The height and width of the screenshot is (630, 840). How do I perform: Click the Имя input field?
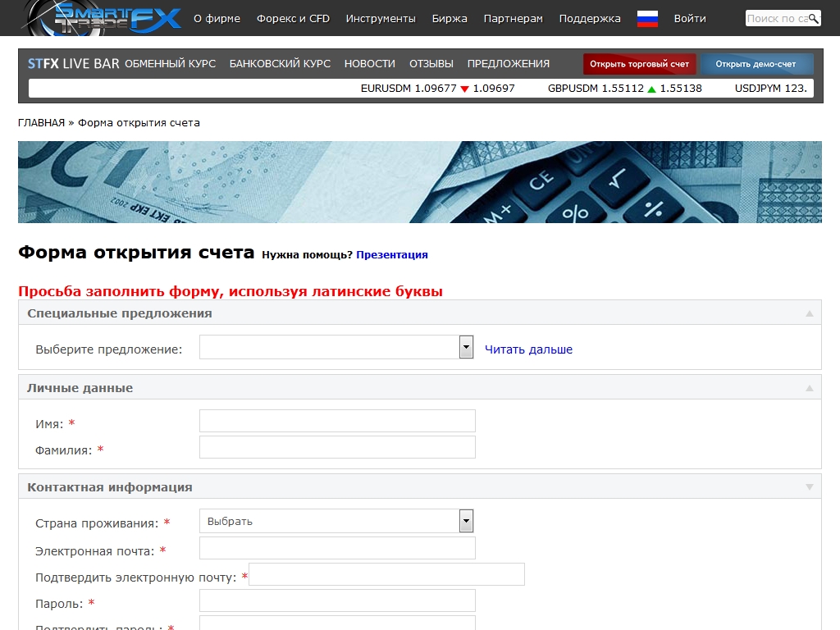(x=337, y=421)
